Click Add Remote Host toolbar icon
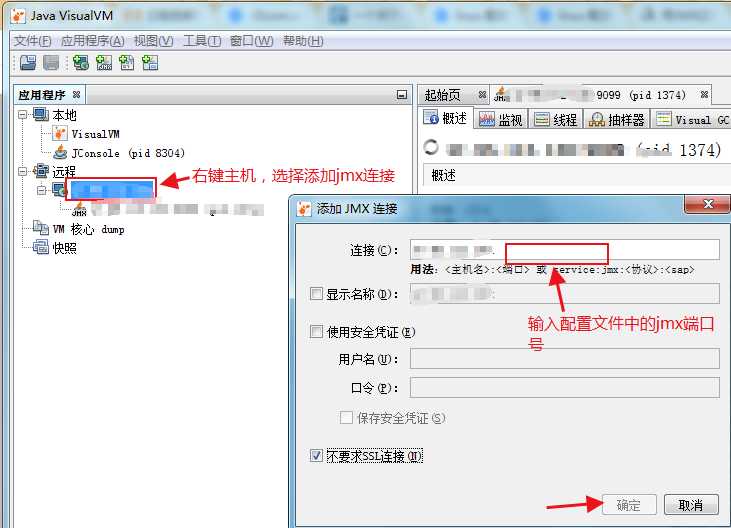Viewport: 731px width, 528px height. coord(81,62)
